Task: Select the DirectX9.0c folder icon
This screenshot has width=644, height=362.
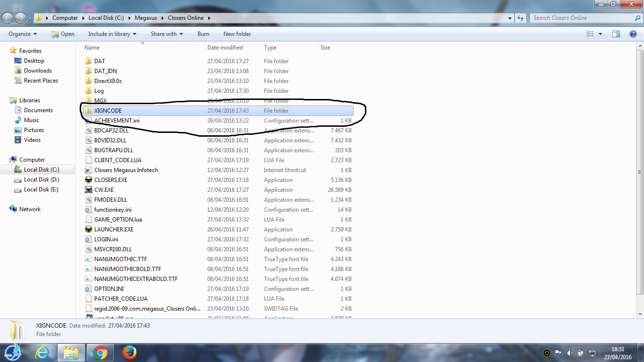Action: coord(88,81)
